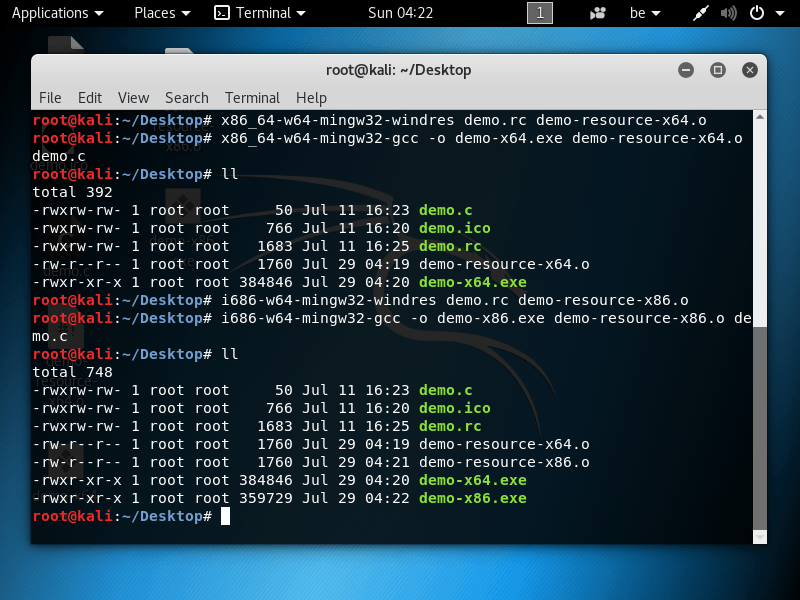Minimize the terminal window

[686, 70]
